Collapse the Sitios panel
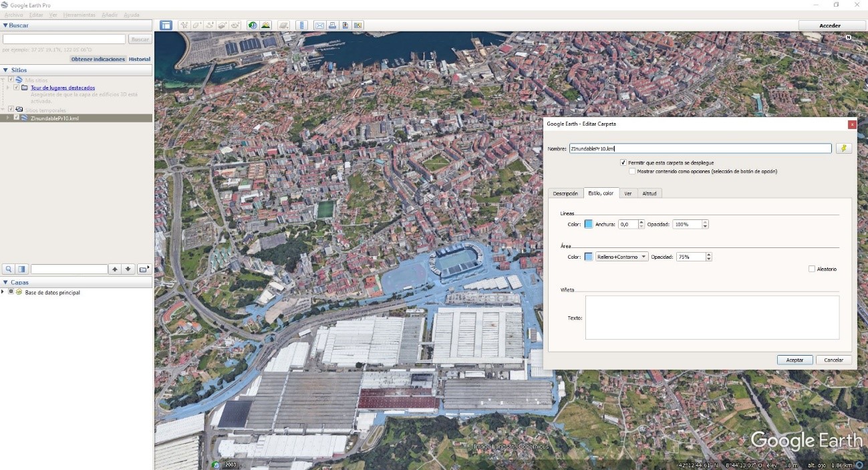This screenshot has width=868, height=470. [x=5, y=70]
